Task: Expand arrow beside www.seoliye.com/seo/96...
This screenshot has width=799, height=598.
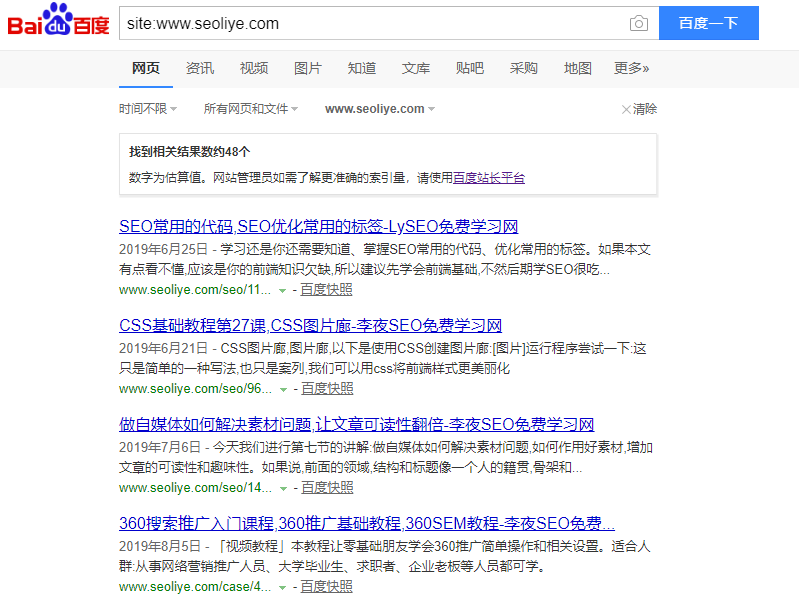Action: point(283,390)
